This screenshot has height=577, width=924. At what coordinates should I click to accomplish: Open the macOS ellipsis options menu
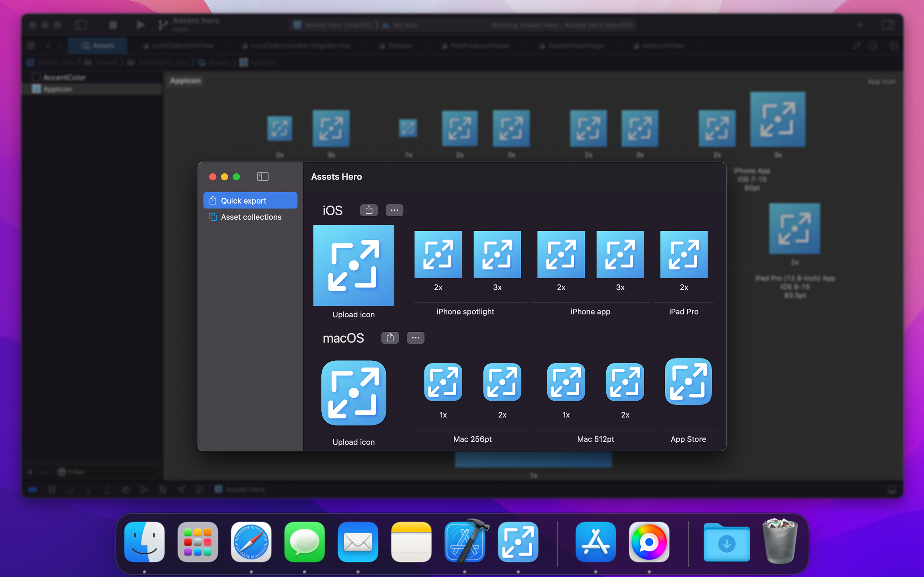(x=415, y=338)
